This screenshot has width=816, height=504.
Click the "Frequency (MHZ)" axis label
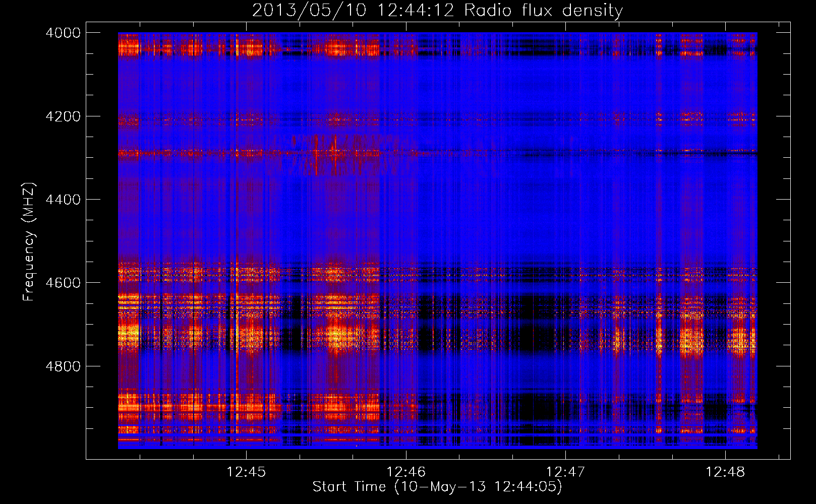[x=29, y=242]
